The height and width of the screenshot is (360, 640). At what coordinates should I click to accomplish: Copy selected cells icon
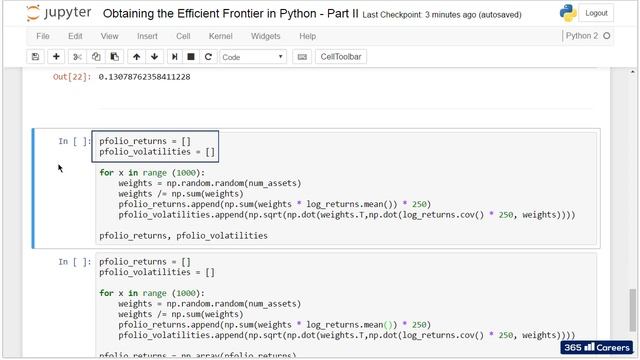96,57
